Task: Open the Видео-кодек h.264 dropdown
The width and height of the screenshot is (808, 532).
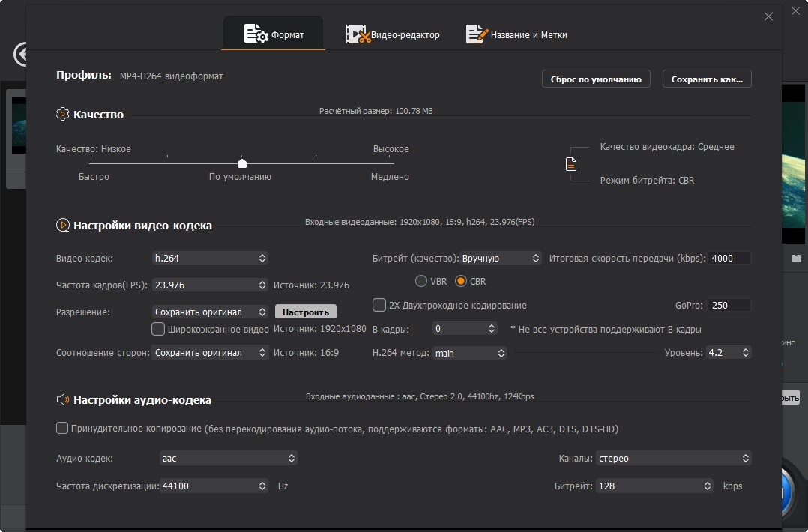Action: tap(210, 258)
